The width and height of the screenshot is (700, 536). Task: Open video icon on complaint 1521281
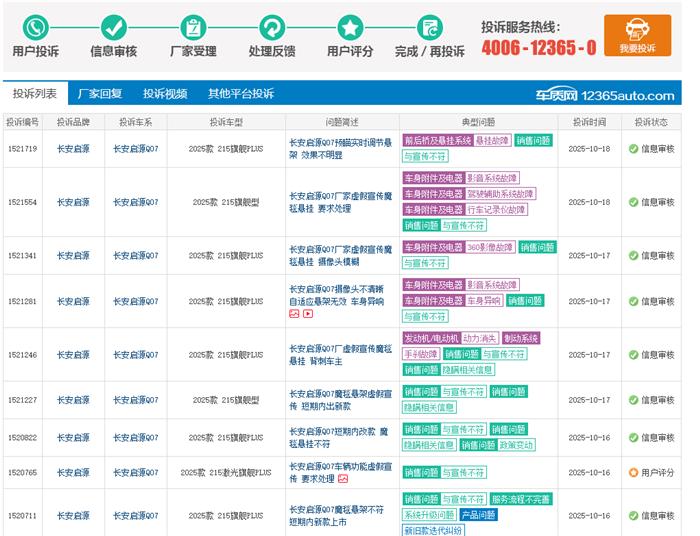pyautogui.click(x=308, y=313)
